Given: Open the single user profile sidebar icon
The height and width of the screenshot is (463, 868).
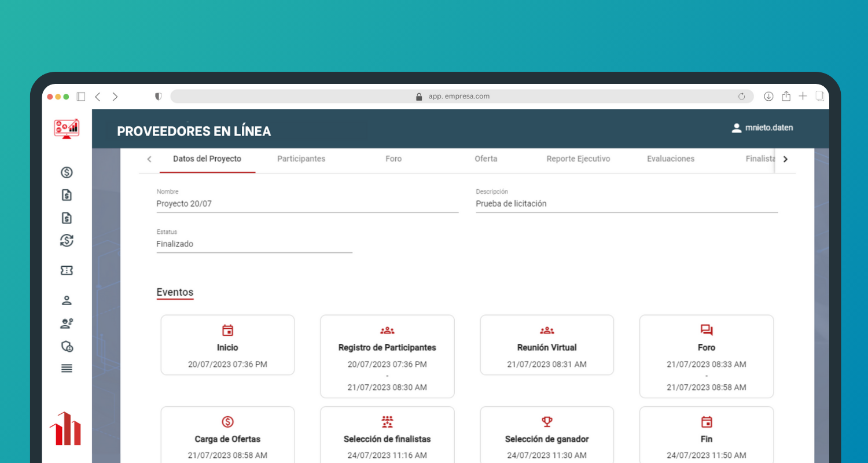Looking at the screenshot, I should [x=67, y=300].
